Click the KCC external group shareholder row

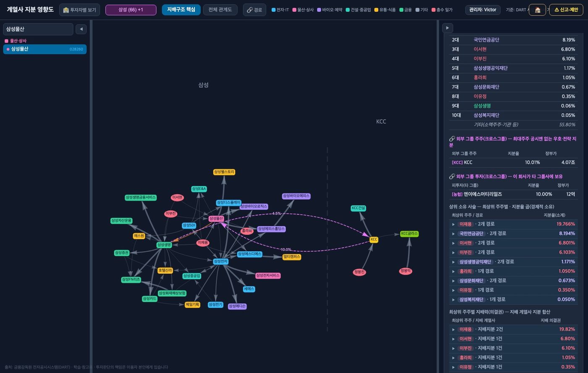(x=513, y=162)
